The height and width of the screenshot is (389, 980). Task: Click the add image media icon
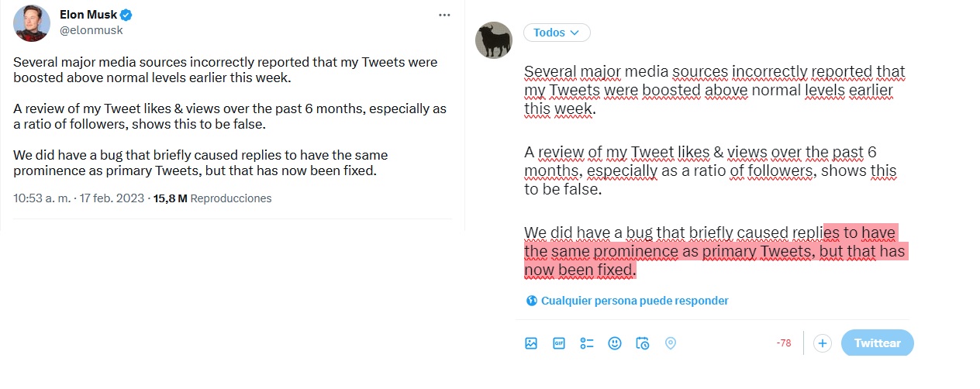tap(531, 343)
